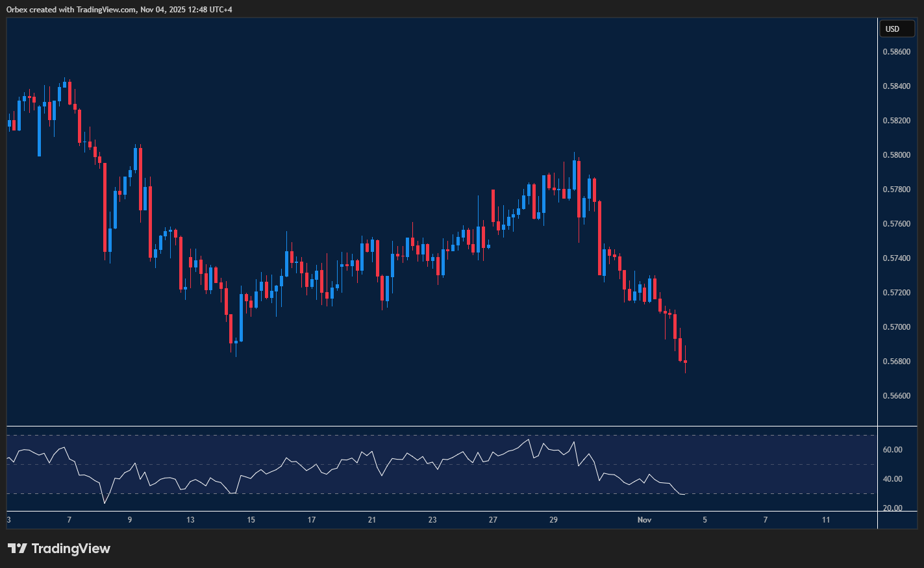
Task: Select the 0.57000 level on price scale
Action: point(898,327)
